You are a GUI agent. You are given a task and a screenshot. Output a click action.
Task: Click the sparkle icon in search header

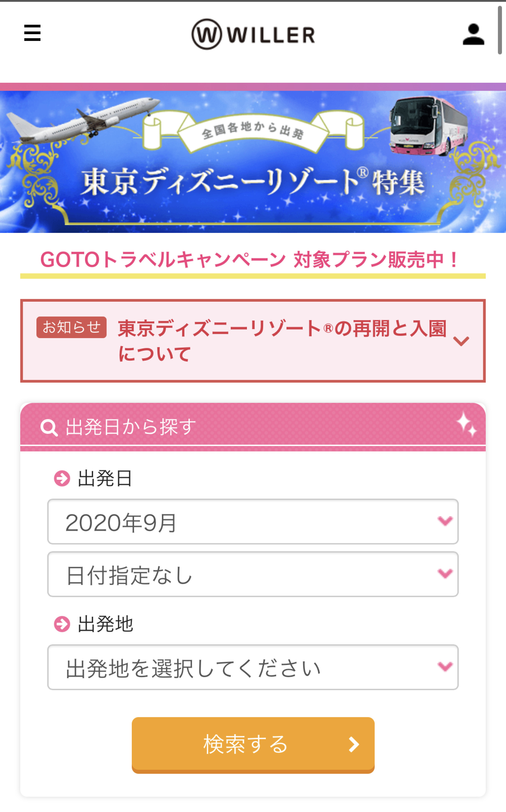(467, 424)
